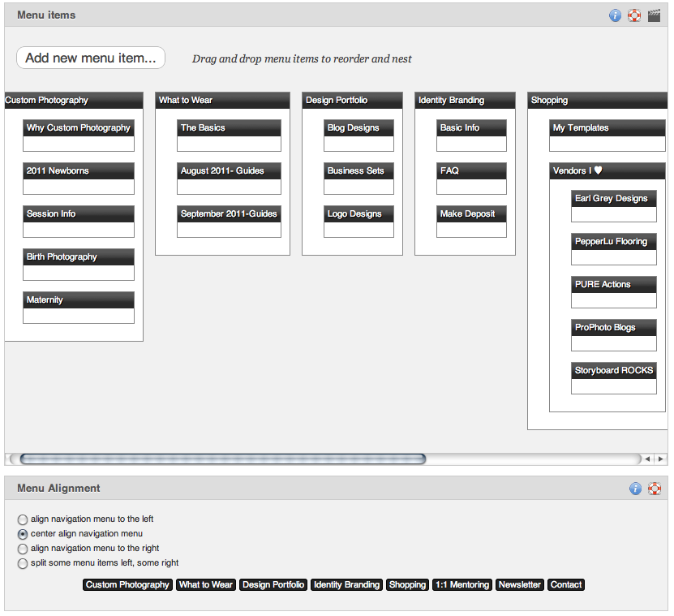Screen dimensions: 674x616
Task: Click the Logo Designs sub-item
Action: click(358, 213)
